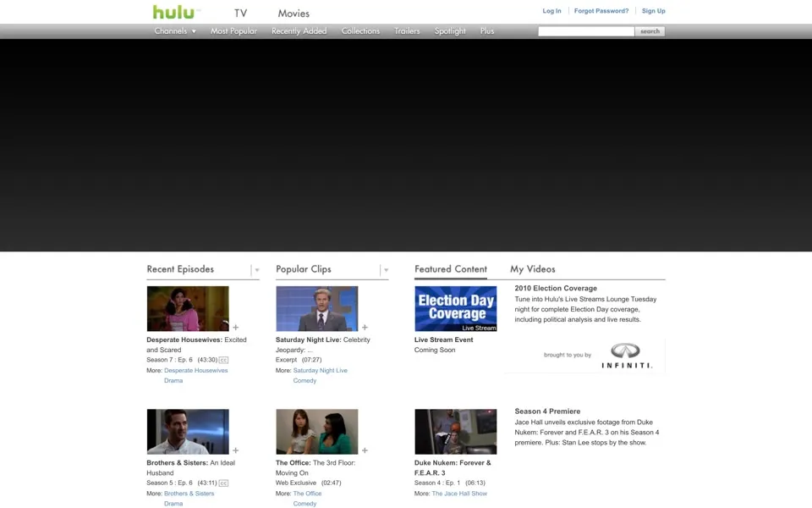Click CC icon for Brothers & Sisters
The image size is (812, 508).
pyautogui.click(x=223, y=483)
